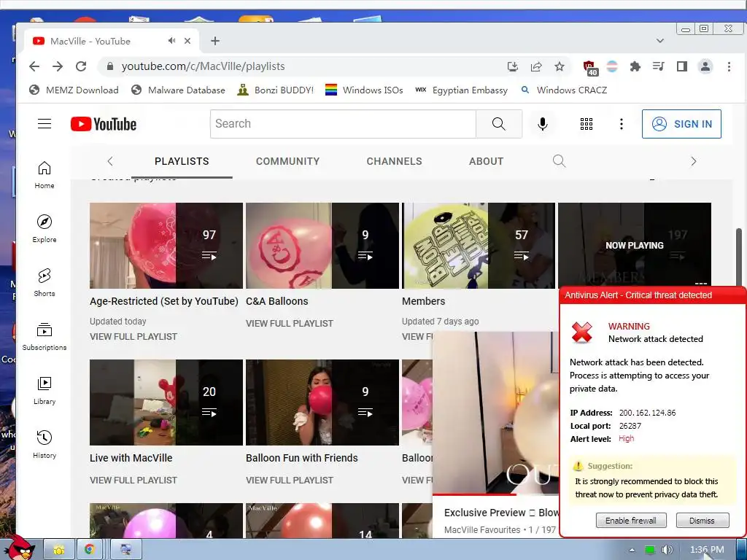
Task: Open the YouTube apps grid
Action: click(587, 124)
